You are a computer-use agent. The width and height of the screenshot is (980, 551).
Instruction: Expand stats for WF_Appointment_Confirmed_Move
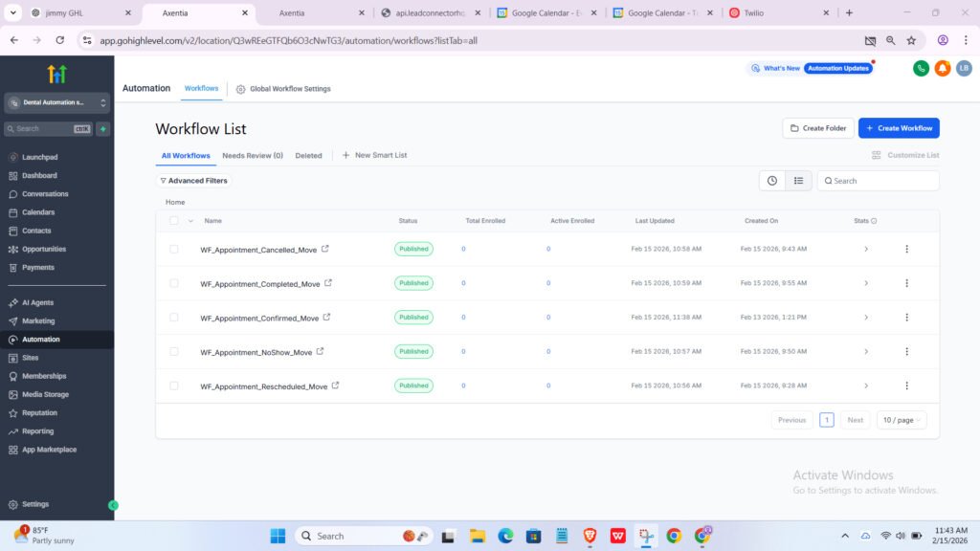click(865, 318)
